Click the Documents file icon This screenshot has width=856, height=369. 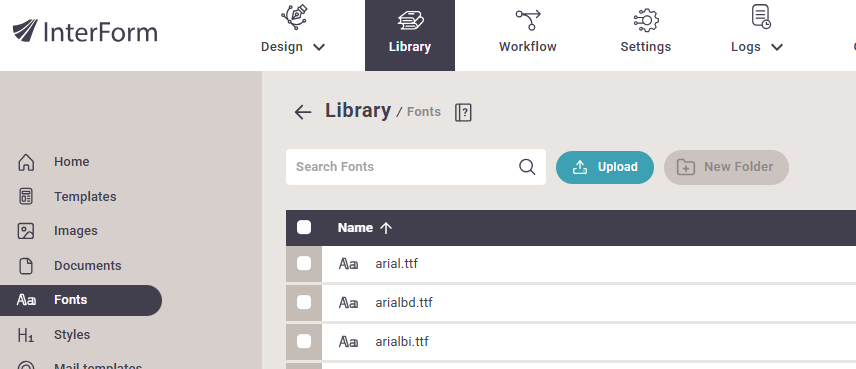click(26, 266)
